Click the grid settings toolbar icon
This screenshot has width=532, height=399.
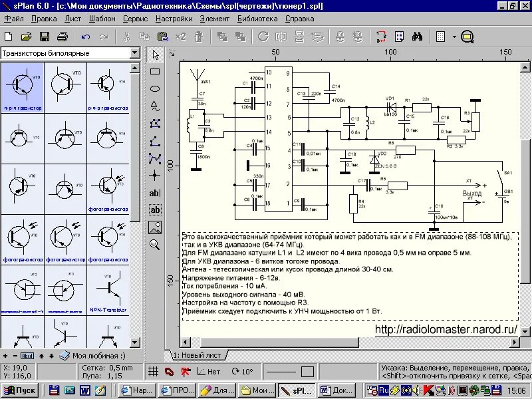[440, 37]
